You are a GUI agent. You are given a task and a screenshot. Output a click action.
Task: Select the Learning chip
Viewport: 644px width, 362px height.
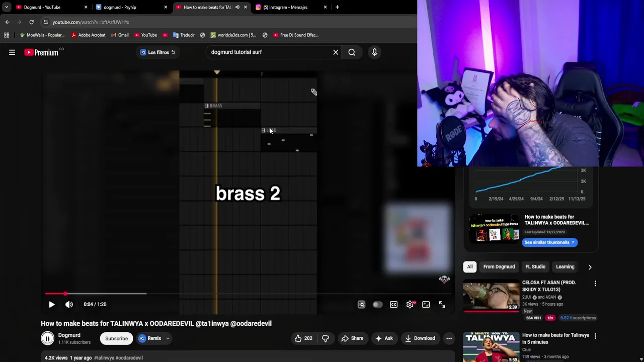(565, 267)
